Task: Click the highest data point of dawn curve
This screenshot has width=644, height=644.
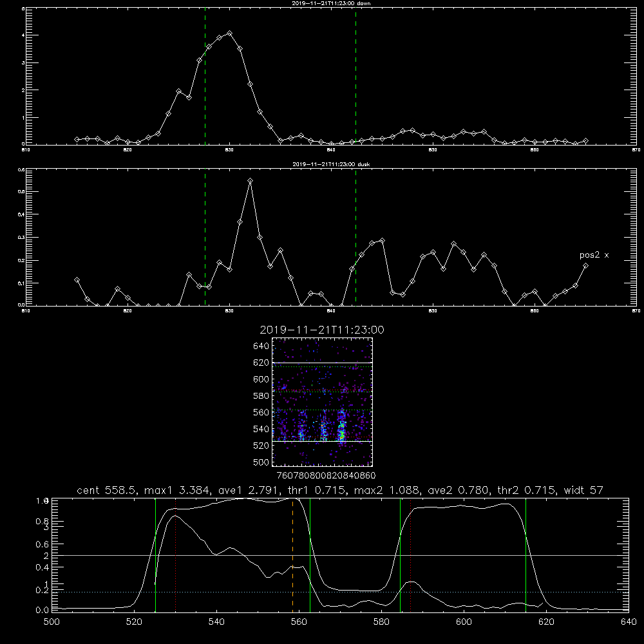Action: click(229, 33)
